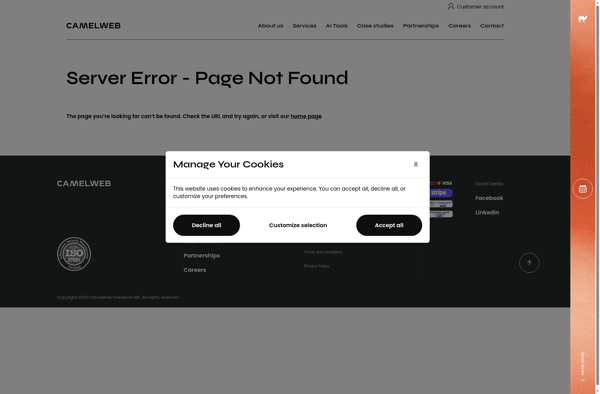Close the Manage Your Cookies dialog
This screenshot has width=600, height=394.
[416, 164]
